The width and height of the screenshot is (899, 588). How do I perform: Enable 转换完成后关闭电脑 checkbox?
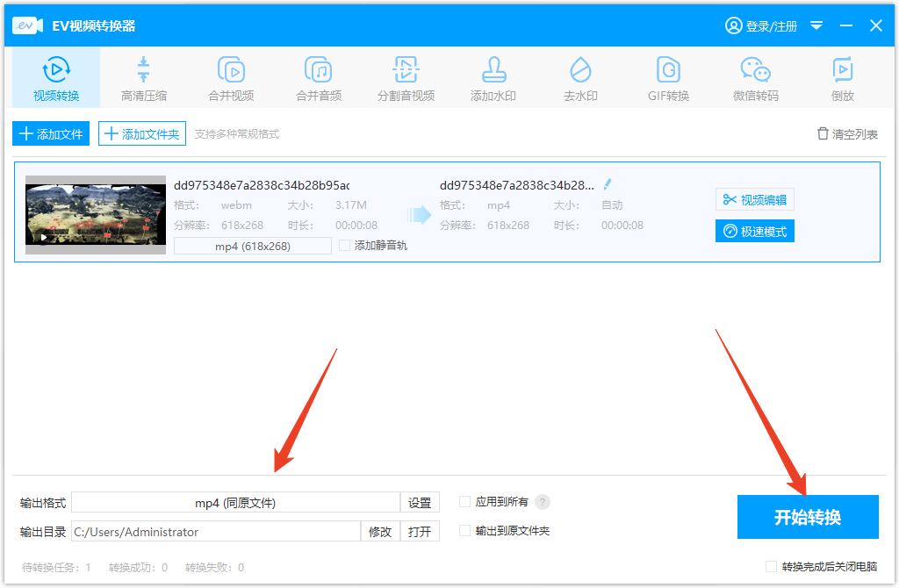coord(771,566)
